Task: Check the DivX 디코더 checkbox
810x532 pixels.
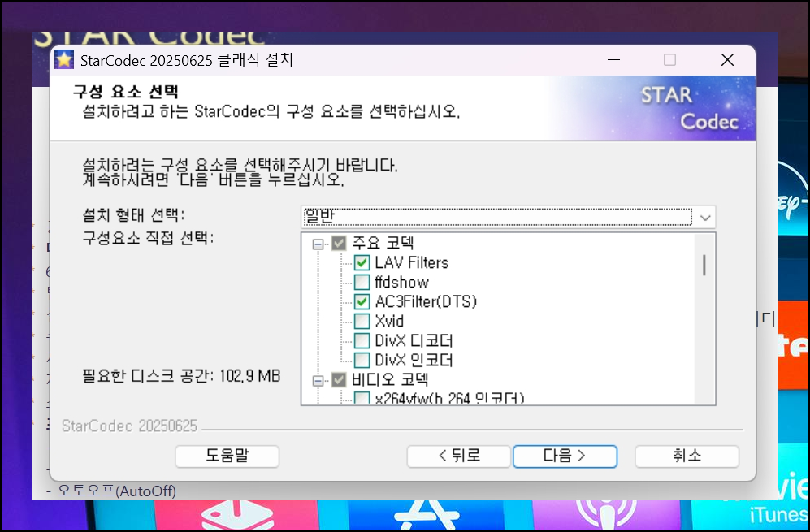Action: tap(362, 341)
